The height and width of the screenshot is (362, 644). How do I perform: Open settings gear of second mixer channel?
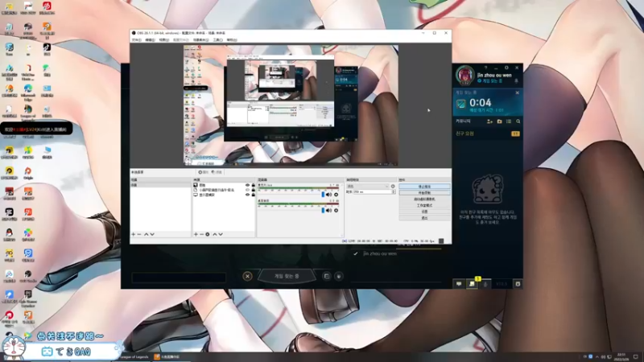[336, 211]
